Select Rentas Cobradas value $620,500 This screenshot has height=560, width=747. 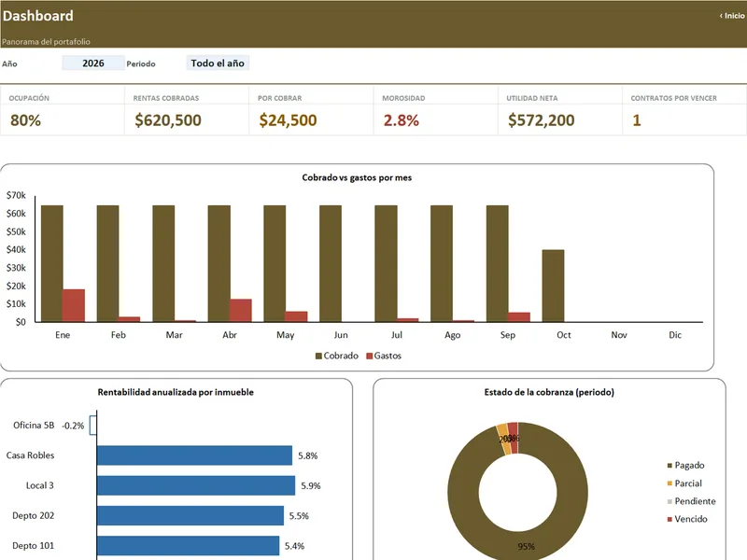[168, 120]
